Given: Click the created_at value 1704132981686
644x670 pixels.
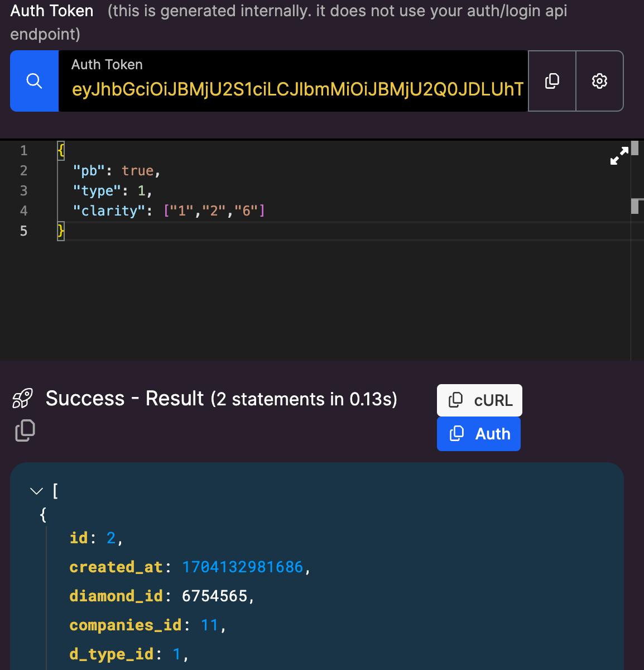Looking at the screenshot, I should (242, 567).
